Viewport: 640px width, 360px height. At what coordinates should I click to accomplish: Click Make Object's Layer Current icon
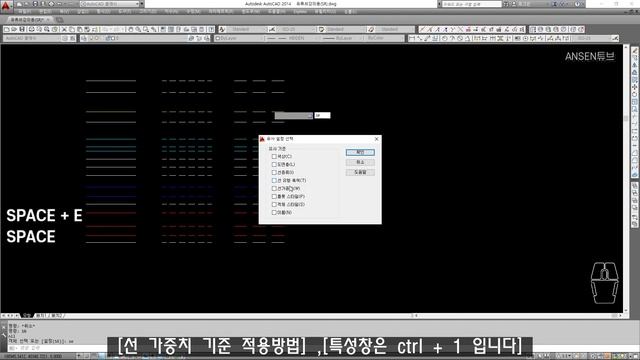[191, 38]
